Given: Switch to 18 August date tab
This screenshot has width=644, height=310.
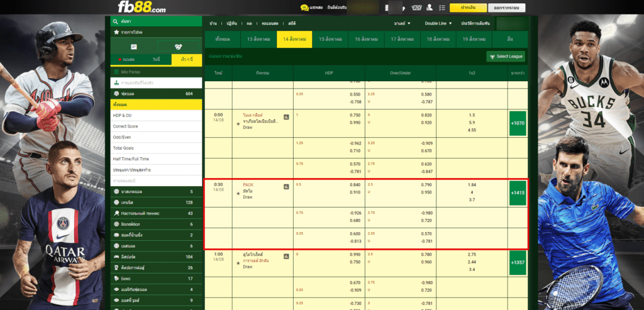Looking at the screenshot, I should tap(438, 40).
